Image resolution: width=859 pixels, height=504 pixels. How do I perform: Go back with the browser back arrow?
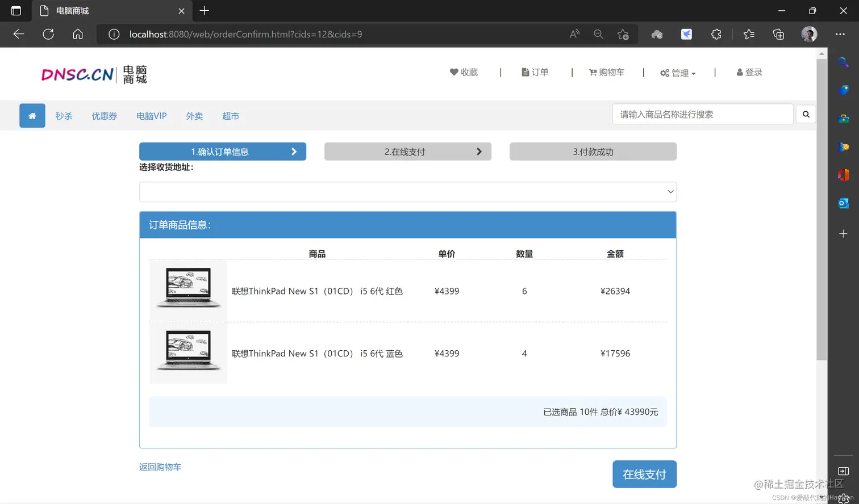(x=19, y=34)
